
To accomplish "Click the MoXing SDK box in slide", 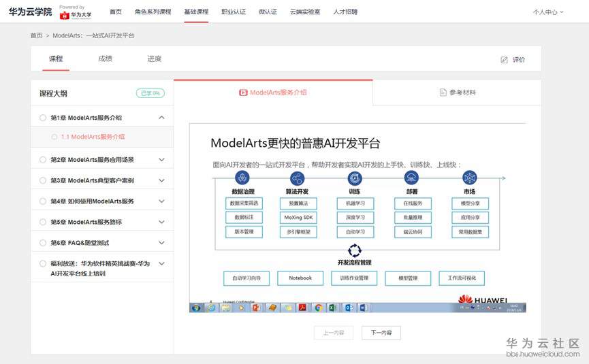I will point(298,217).
